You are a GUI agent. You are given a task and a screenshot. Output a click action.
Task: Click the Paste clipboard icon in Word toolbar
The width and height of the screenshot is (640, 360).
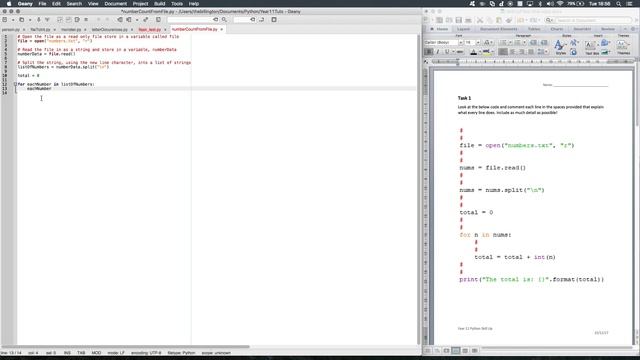498,20
